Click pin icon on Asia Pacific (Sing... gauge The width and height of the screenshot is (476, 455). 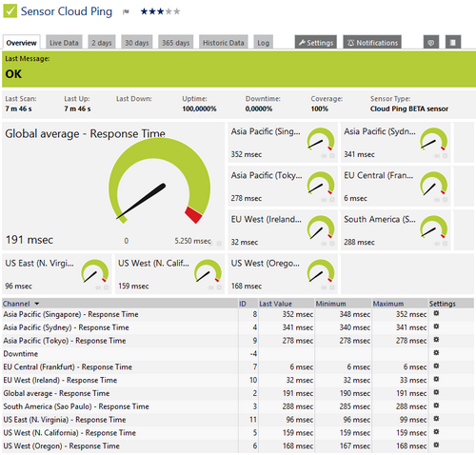324,156
